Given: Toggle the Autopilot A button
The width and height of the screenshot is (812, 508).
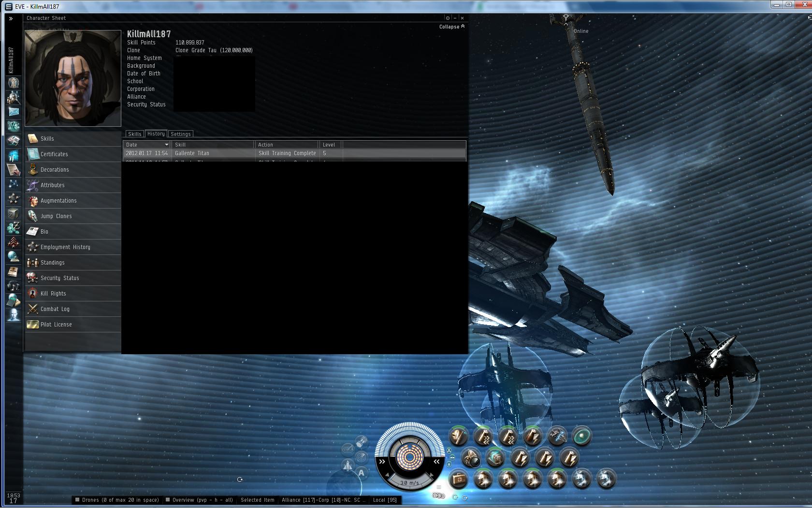Looking at the screenshot, I should (x=361, y=473).
